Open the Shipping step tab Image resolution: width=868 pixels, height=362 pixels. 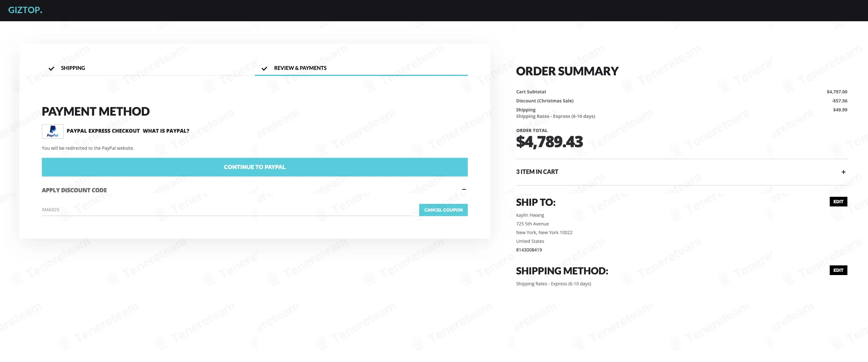pos(73,68)
